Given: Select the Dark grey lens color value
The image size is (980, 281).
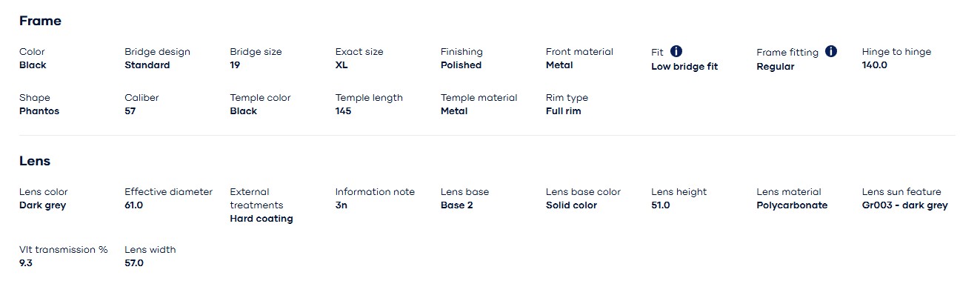Looking at the screenshot, I should pos(42,205).
